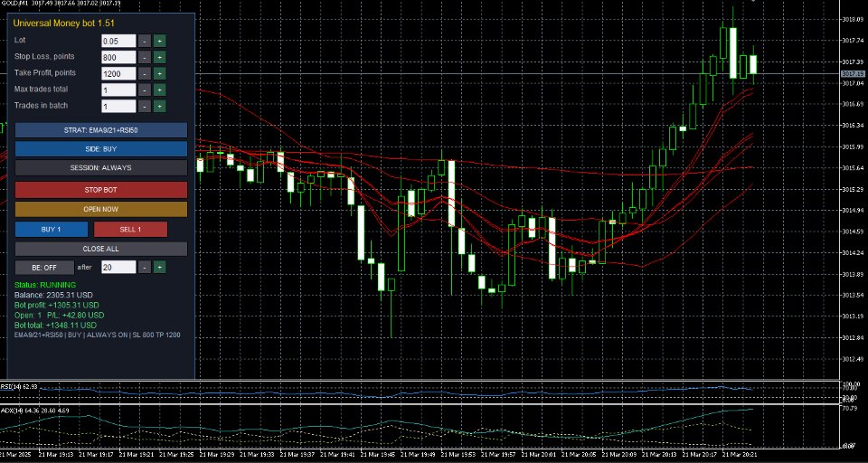This screenshot has width=868, height=463.
Task: Switch SESSION: ALWAYS trading session mode
Action: pyautogui.click(x=100, y=168)
